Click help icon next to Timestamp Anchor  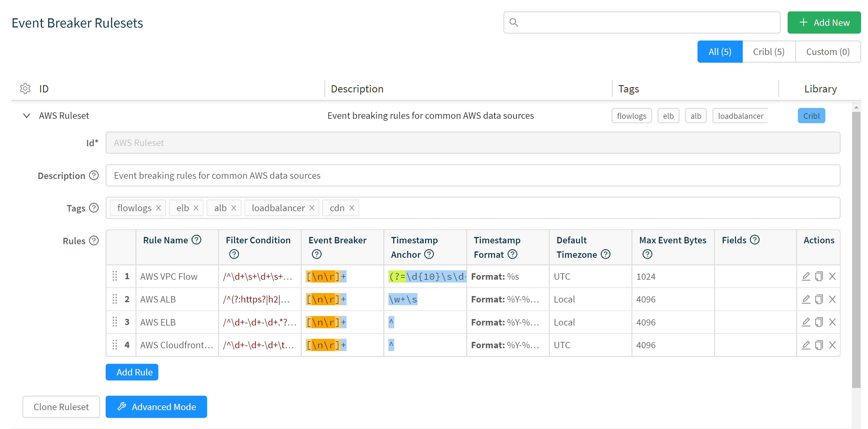[429, 254]
